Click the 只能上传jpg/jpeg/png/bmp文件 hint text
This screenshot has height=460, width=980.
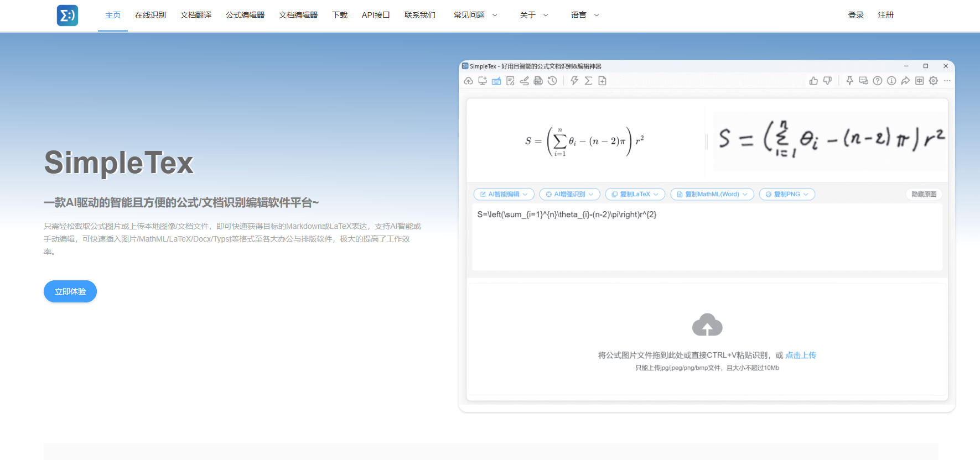tap(707, 368)
